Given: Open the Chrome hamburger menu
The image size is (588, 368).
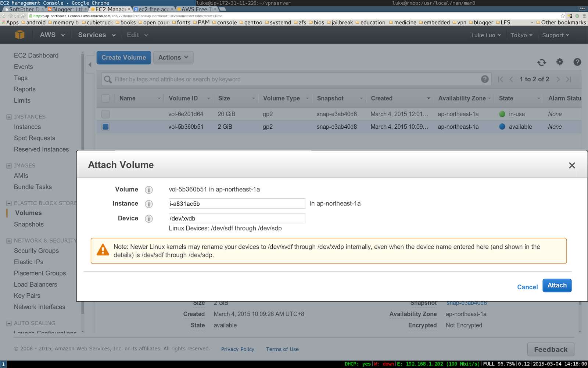Looking at the screenshot, I should pos(584,16).
